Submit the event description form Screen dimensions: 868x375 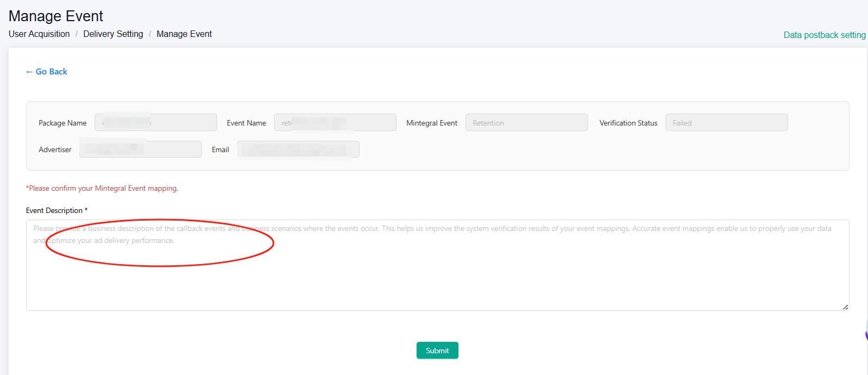pyautogui.click(x=437, y=351)
